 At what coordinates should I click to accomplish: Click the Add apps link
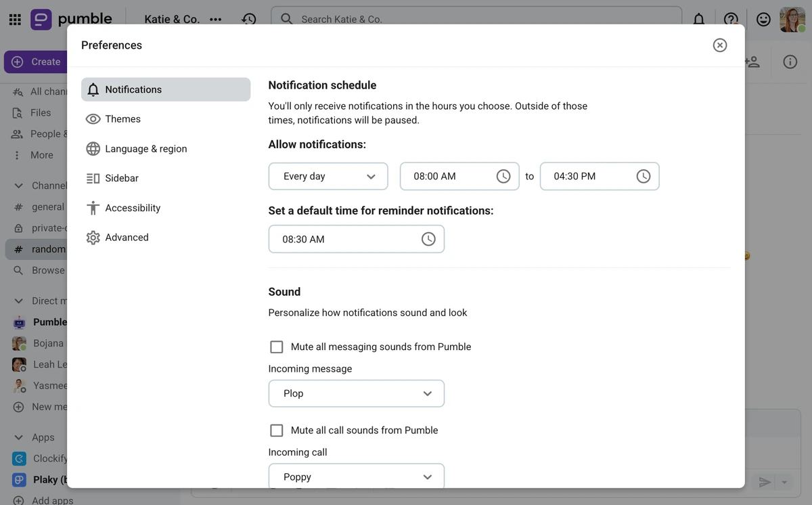coord(50,500)
